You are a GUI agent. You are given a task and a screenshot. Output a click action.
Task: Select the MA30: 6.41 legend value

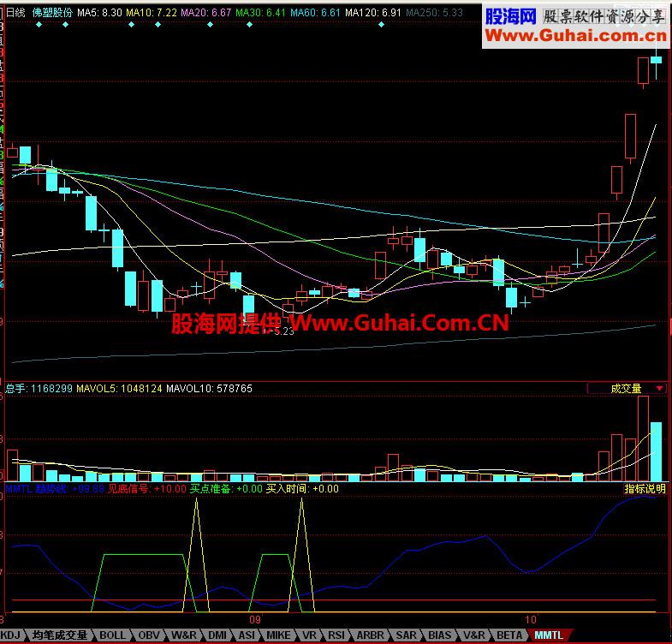coord(260,13)
